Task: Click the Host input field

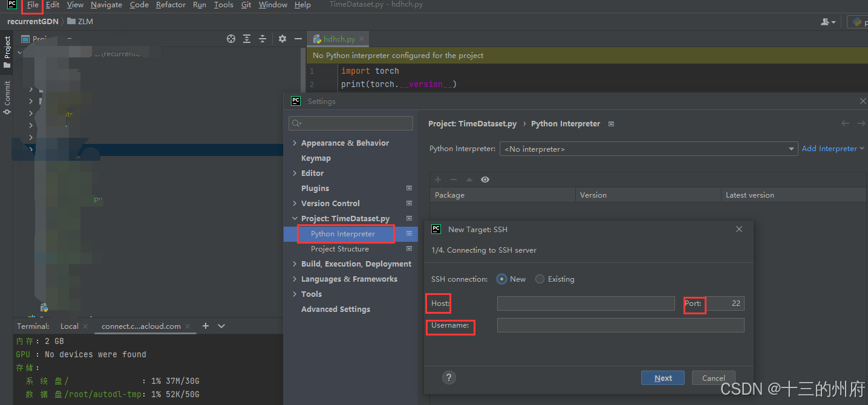Action: (586, 303)
